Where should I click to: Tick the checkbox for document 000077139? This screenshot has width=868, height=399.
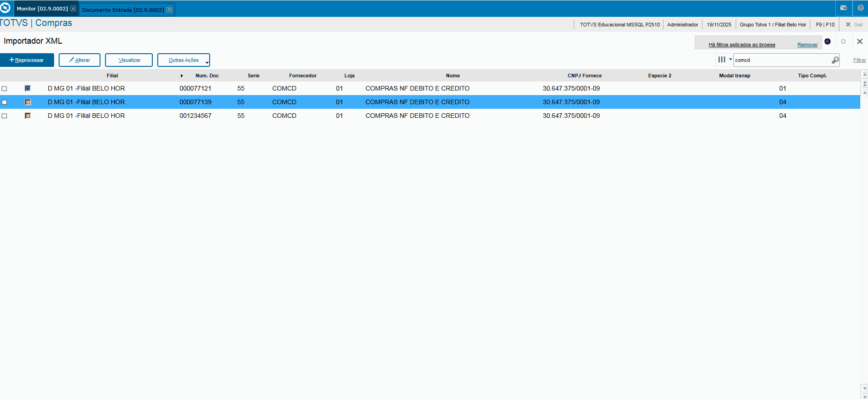pyautogui.click(x=5, y=102)
